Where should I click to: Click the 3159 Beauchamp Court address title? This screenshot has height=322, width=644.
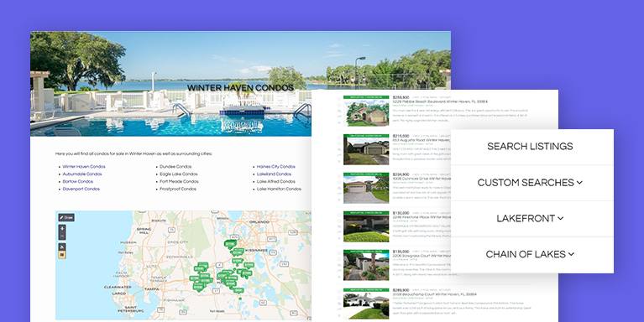click(x=435, y=294)
